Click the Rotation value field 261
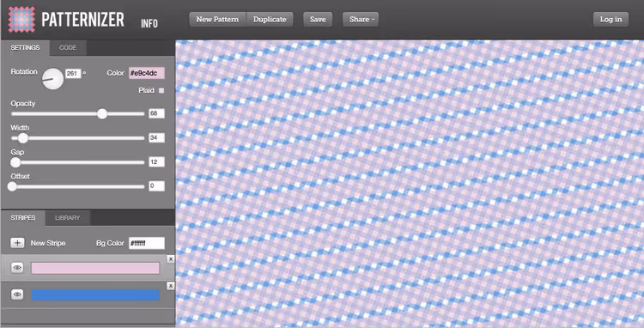The height and width of the screenshot is (328, 644). pos(73,74)
